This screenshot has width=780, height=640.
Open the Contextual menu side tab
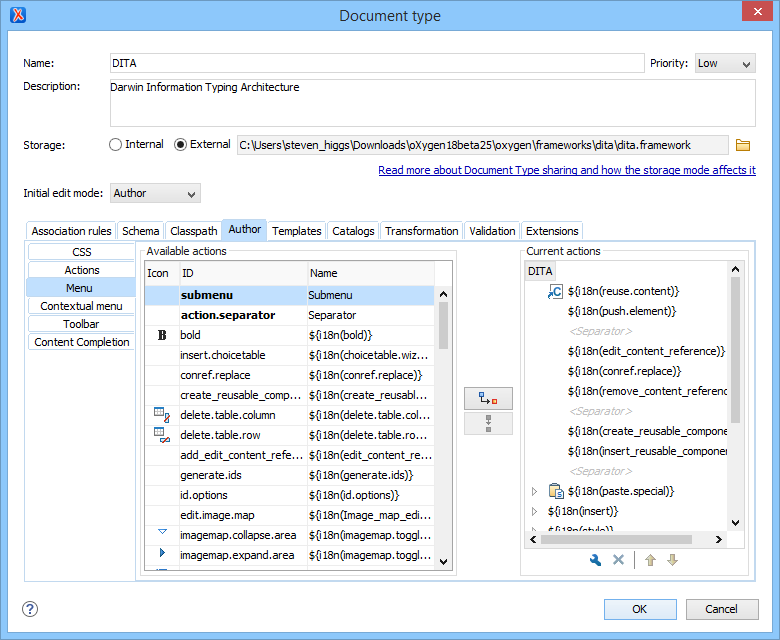82,306
